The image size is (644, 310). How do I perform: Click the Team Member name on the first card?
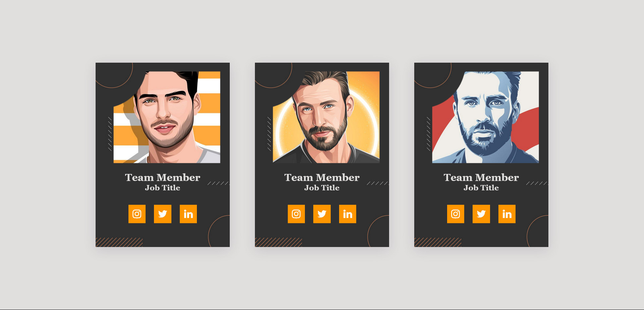[x=163, y=177]
